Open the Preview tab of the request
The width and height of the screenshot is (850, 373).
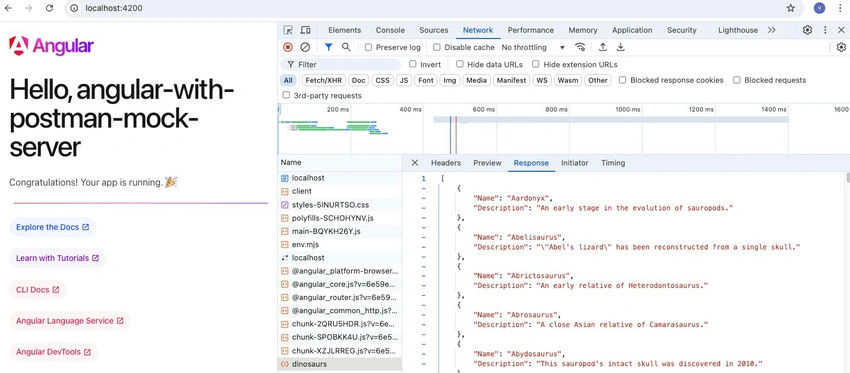[487, 163]
